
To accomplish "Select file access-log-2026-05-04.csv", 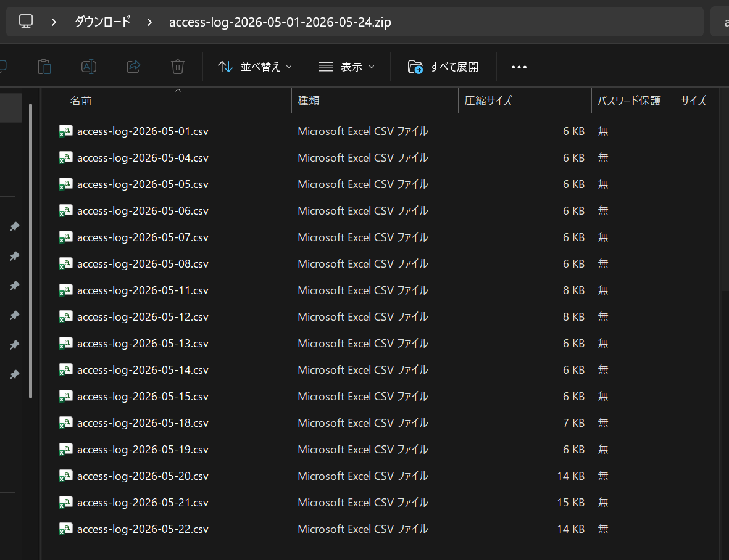I will coord(143,158).
